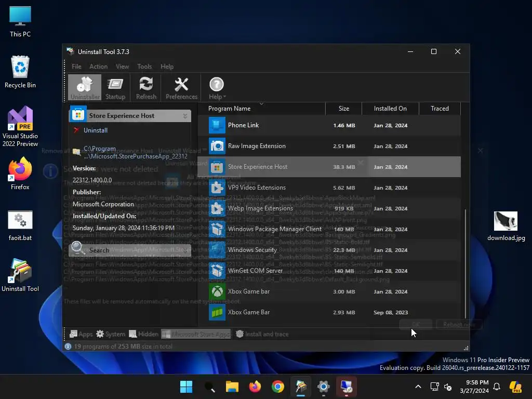
Task: Click the Xbox Game Bar icon dated Sep 08
Action: click(217, 312)
